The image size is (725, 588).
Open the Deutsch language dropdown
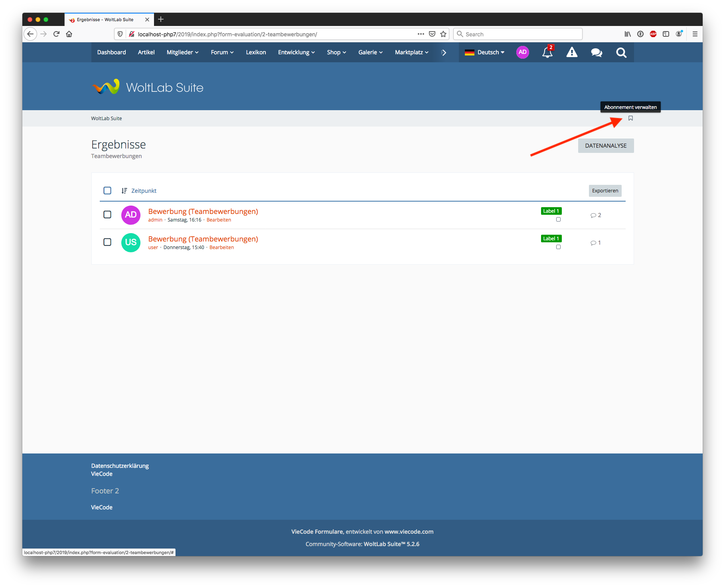click(x=485, y=52)
